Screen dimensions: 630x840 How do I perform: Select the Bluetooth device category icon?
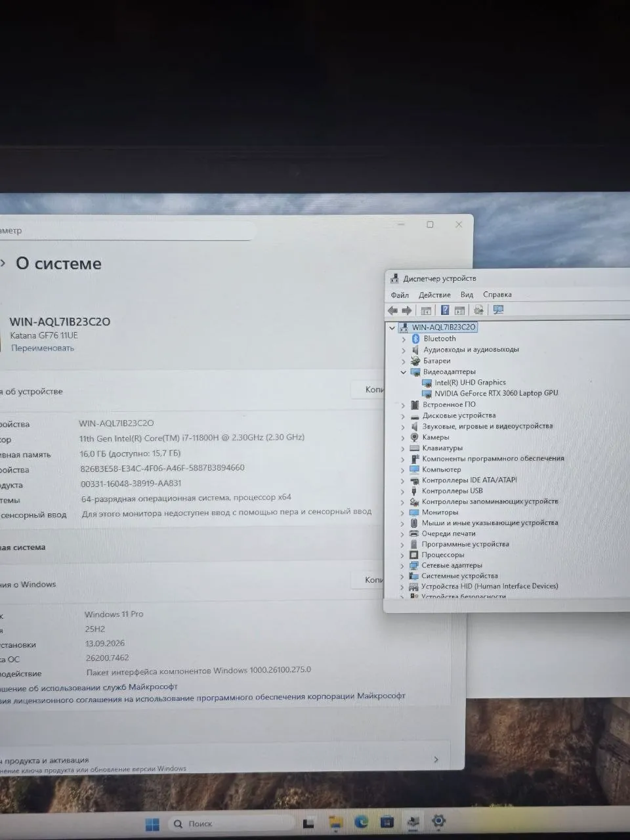(x=415, y=339)
